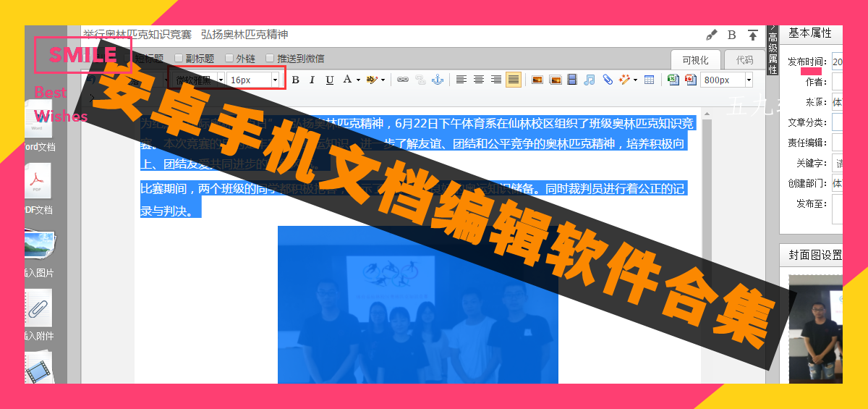Enable the 推送到微信 checkbox
Viewport: 868px width, 409px height.
[x=270, y=59]
